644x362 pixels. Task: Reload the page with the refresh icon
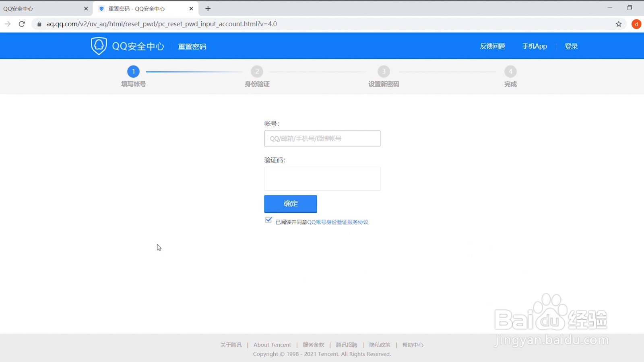[22, 24]
